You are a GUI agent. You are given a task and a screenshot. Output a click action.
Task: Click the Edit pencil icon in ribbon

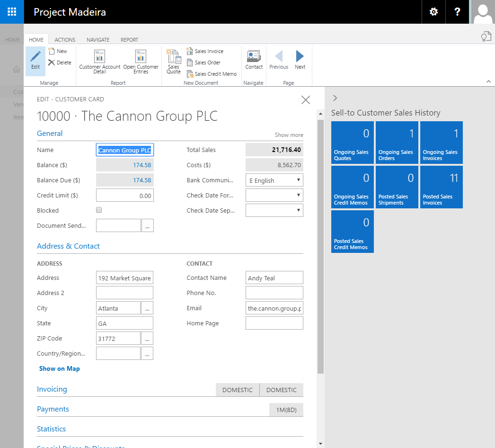(35, 57)
